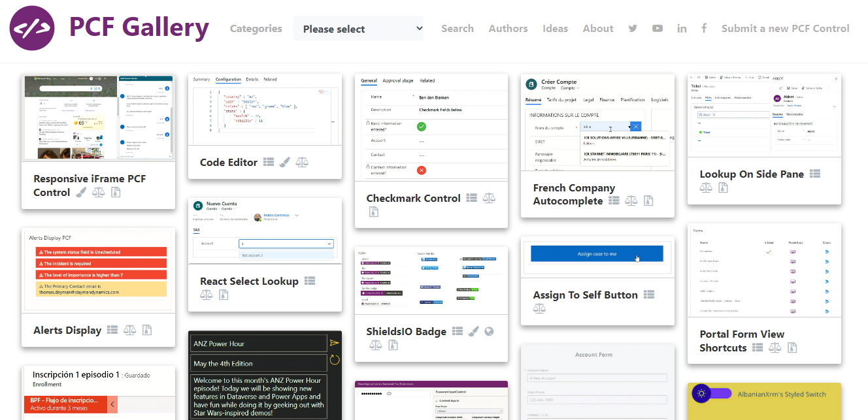Screen dimensions: 868x420
Task: Open the Responsive iFrame PCF Control thumbnail
Action: (99, 117)
